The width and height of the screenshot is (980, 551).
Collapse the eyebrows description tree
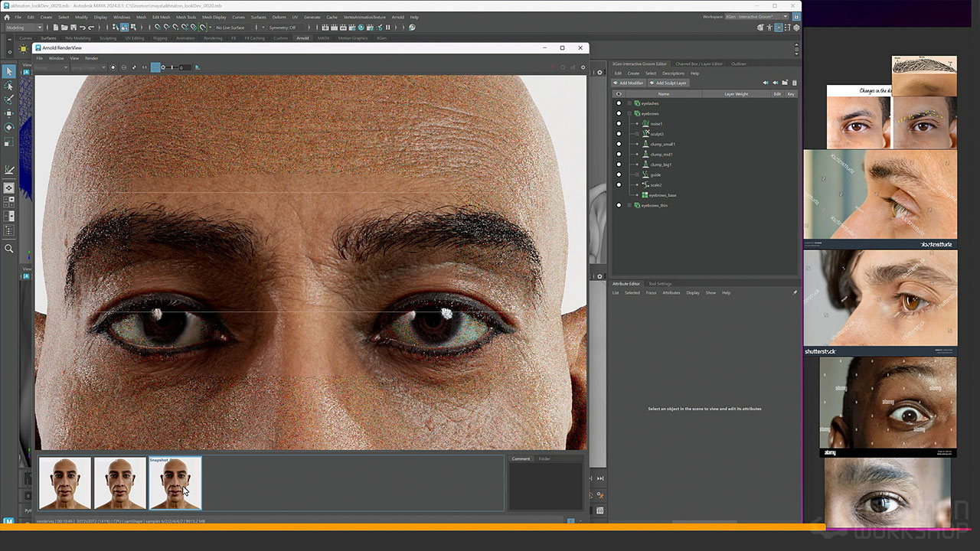(x=629, y=113)
